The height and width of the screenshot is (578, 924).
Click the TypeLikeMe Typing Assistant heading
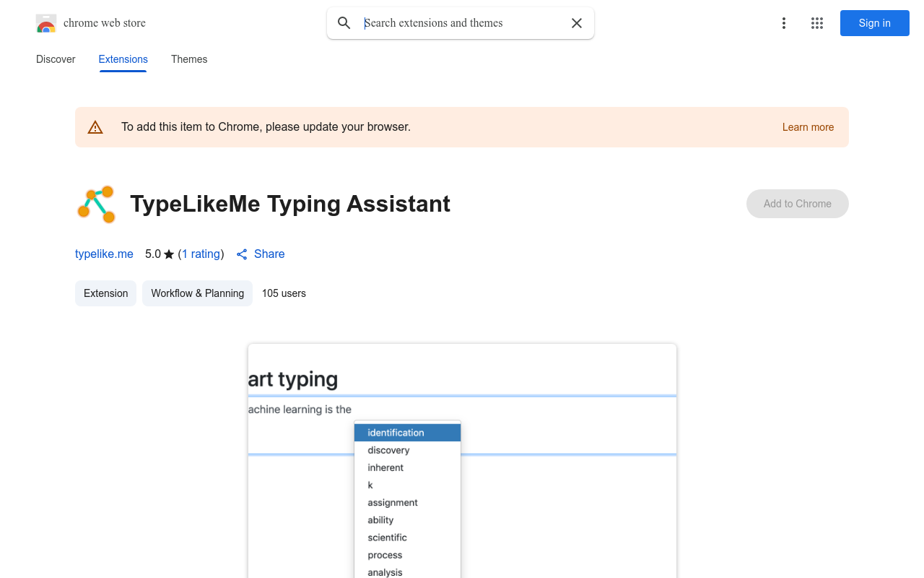point(290,204)
